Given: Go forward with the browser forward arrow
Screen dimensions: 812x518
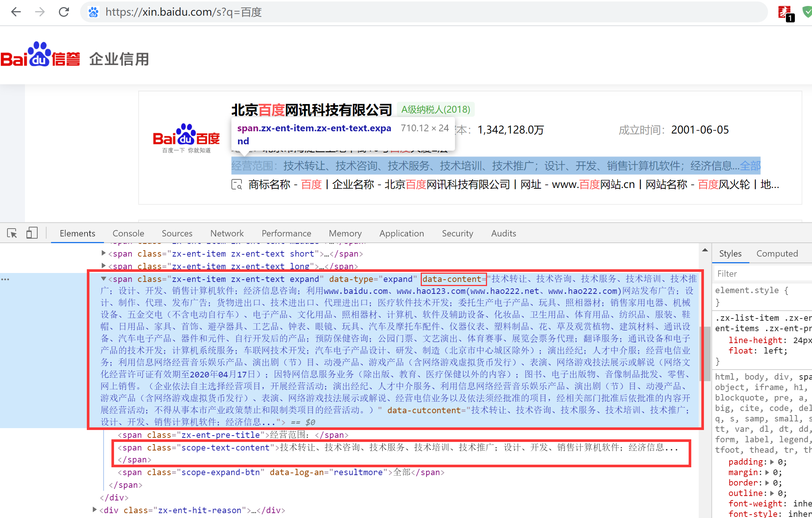Looking at the screenshot, I should 40,12.
